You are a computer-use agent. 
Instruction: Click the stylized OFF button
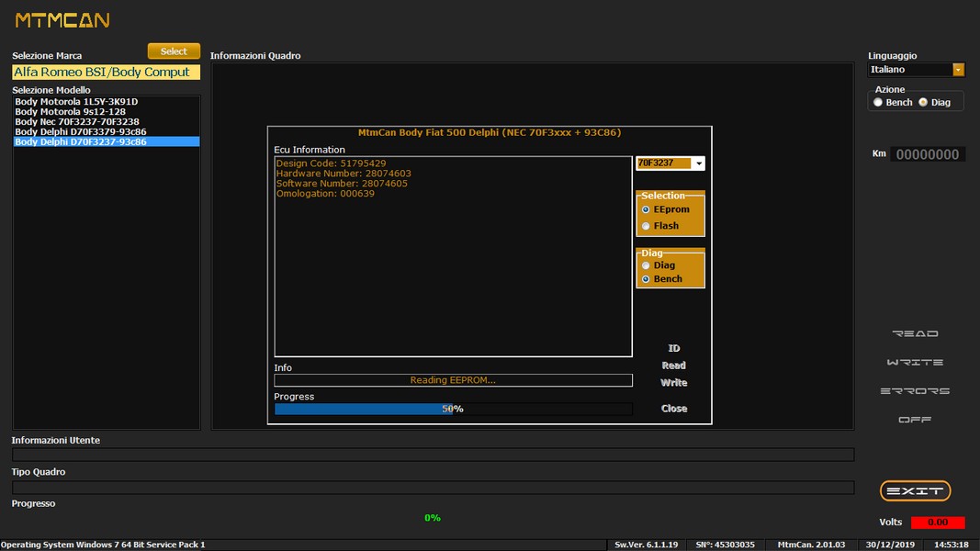pyautogui.click(x=915, y=420)
